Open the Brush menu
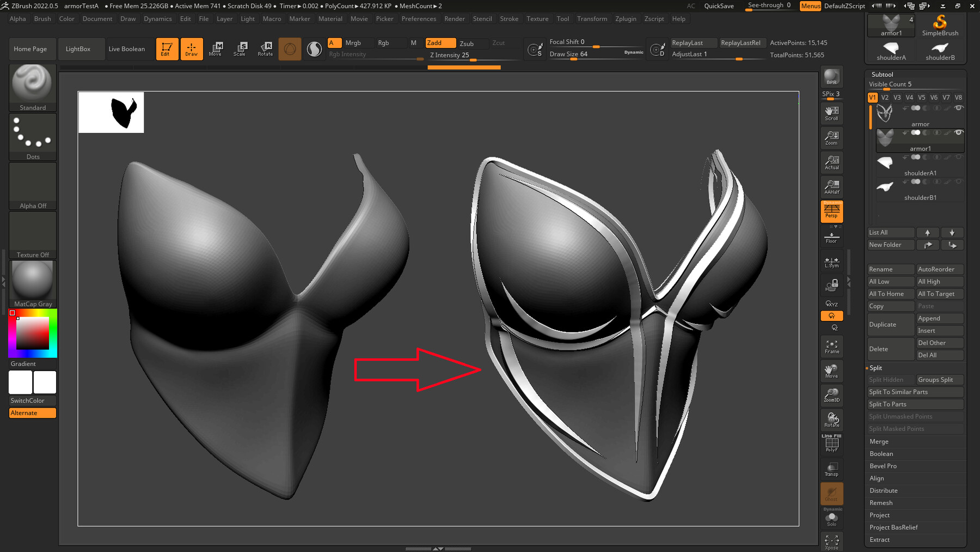 coord(42,19)
